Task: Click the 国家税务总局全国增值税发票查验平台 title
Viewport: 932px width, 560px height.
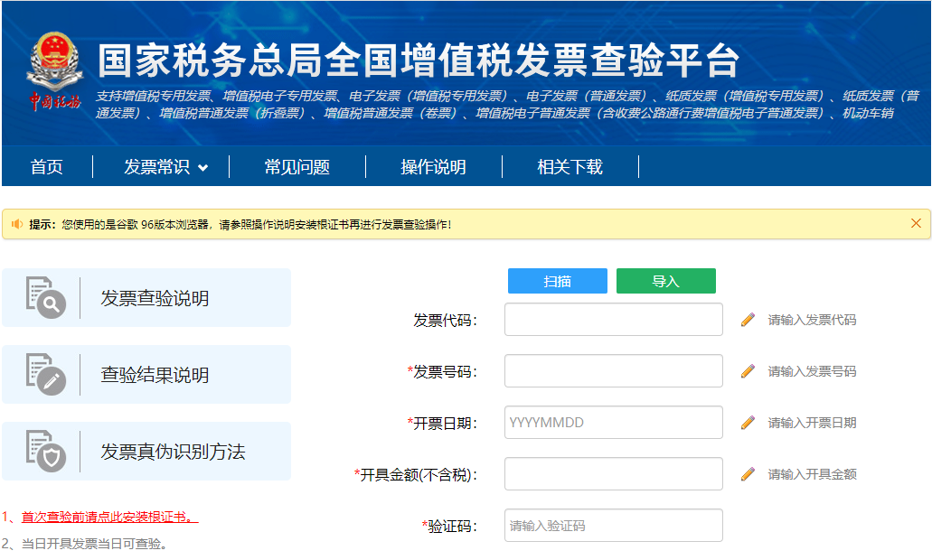Action: click(x=419, y=61)
